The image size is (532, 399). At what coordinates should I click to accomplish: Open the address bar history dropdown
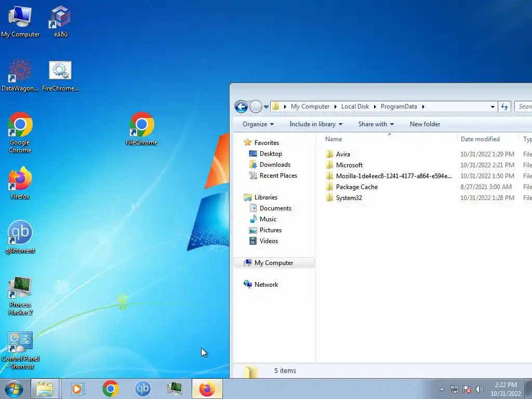pos(493,107)
